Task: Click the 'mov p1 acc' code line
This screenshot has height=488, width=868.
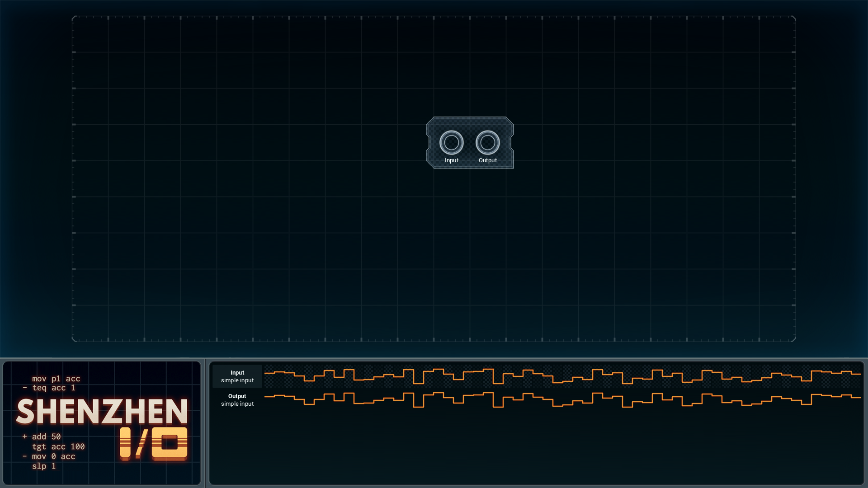Action: click(56, 379)
